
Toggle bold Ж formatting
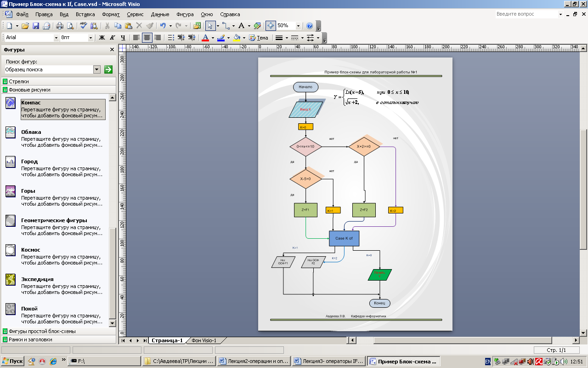(x=102, y=38)
